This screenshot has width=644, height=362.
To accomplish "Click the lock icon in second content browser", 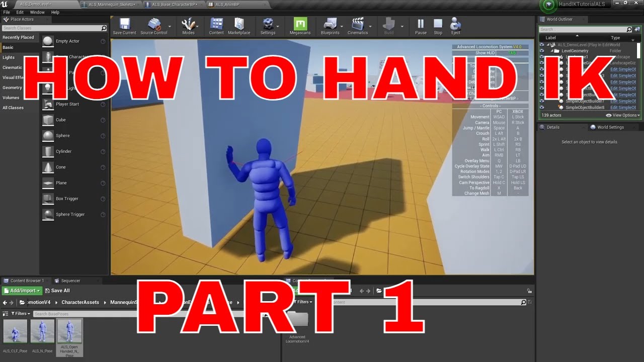I will click(529, 291).
